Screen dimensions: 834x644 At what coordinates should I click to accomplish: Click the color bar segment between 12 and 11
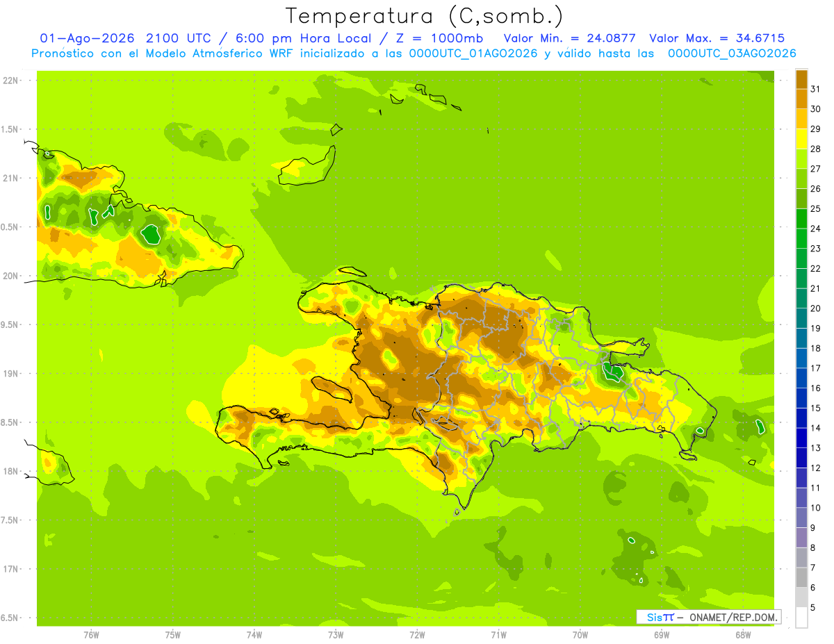pos(801,478)
